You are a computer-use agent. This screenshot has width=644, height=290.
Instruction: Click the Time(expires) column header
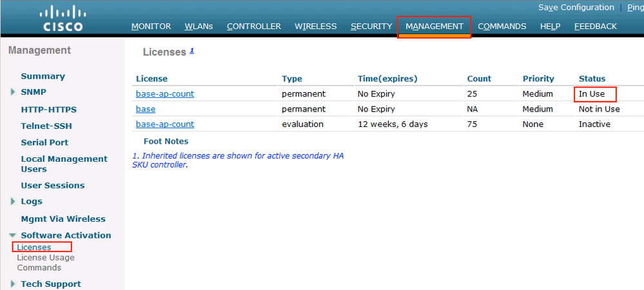[387, 79]
